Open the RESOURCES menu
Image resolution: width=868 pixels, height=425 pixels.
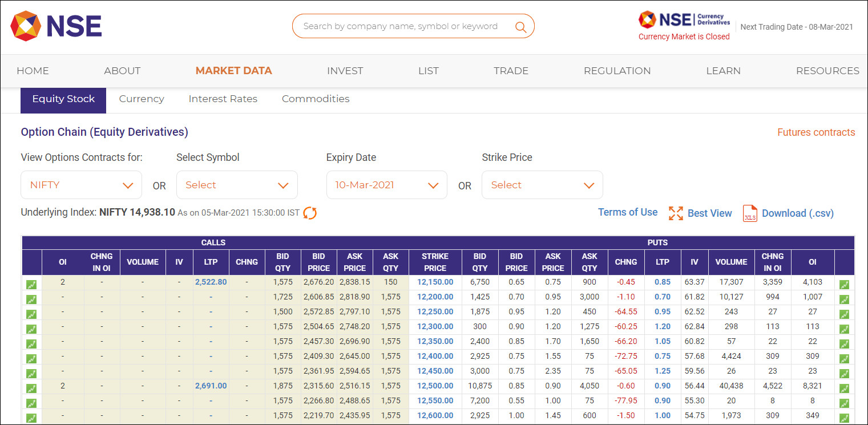pyautogui.click(x=827, y=71)
